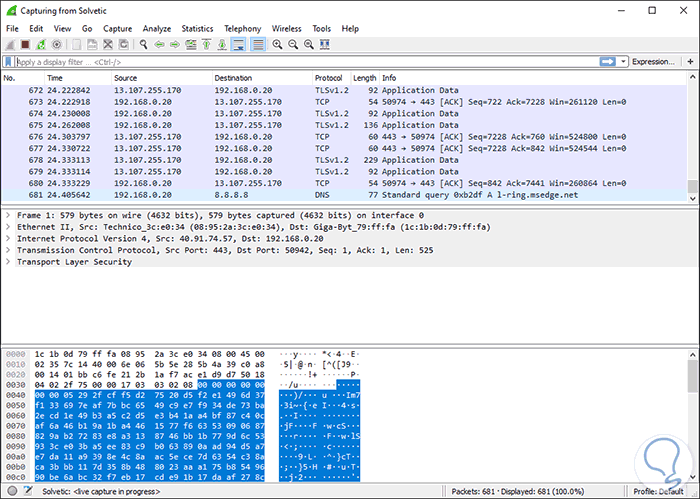Go back to previous packet arrow
This screenshot has width=700, height=499.
[x=160, y=45]
